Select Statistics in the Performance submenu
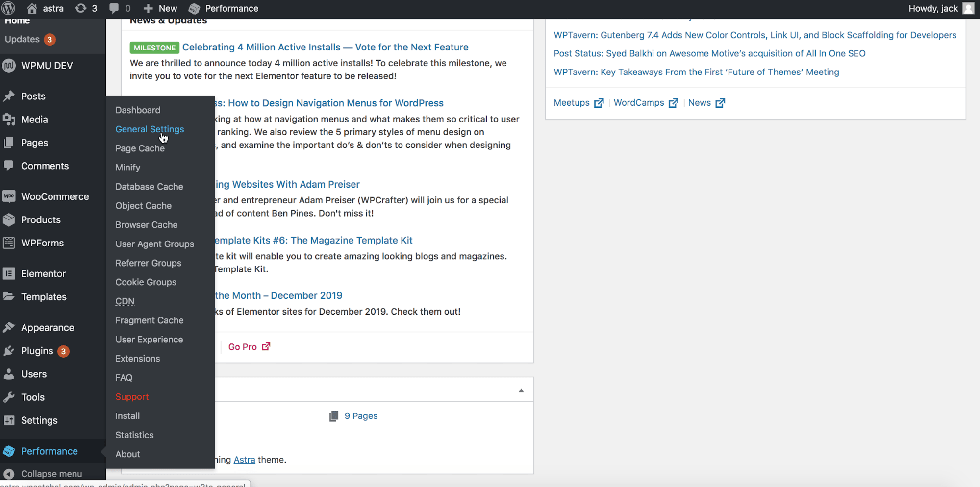980x487 pixels. tap(134, 435)
